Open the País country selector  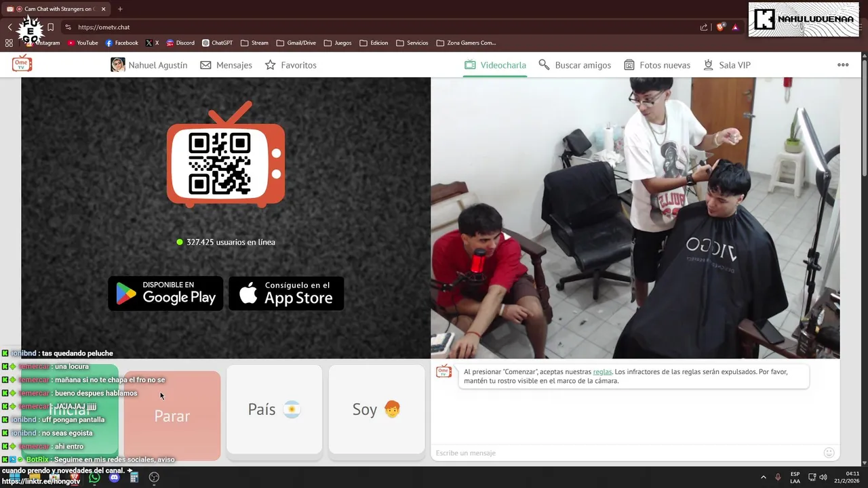pyautogui.click(x=274, y=409)
